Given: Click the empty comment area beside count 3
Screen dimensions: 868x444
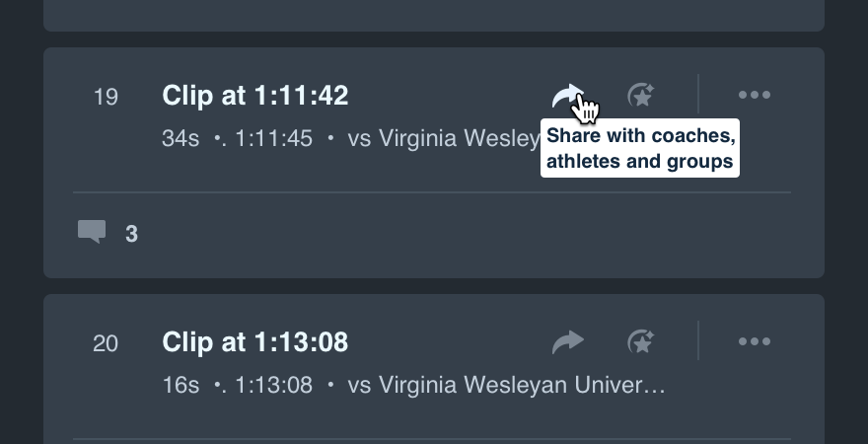Looking at the screenshot, I should (465, 234).
